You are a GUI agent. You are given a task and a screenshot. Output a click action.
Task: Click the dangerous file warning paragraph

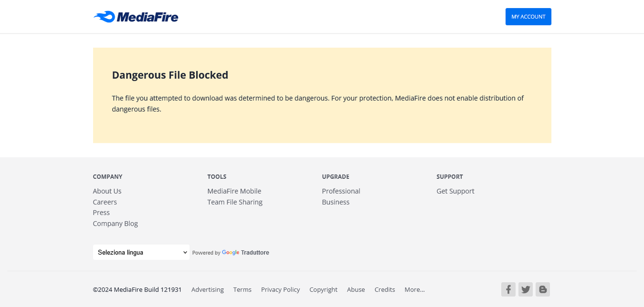point(318,104)
